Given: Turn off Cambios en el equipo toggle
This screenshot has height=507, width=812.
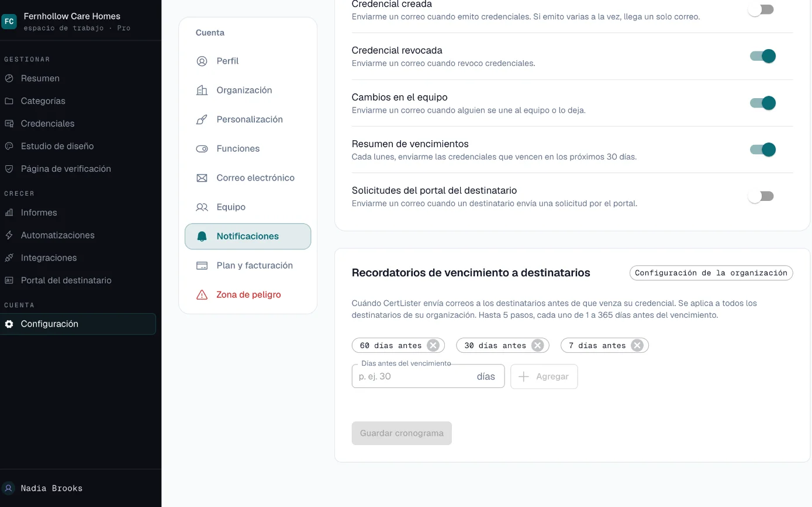Looking at the screenshot, I should point(762,103).
